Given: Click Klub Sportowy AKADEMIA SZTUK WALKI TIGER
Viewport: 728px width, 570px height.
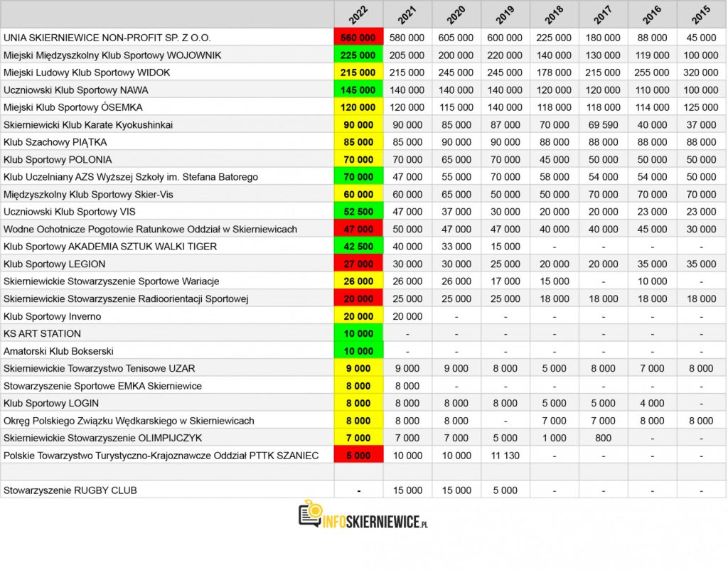Looking at the screenshot, I should [x=110, y=247].
